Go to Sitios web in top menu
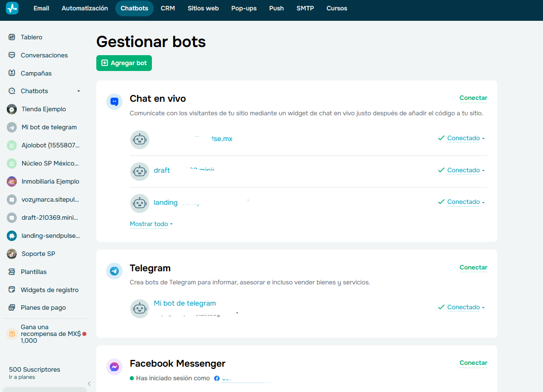Viewport: 543px width, 392px height. 203,8
